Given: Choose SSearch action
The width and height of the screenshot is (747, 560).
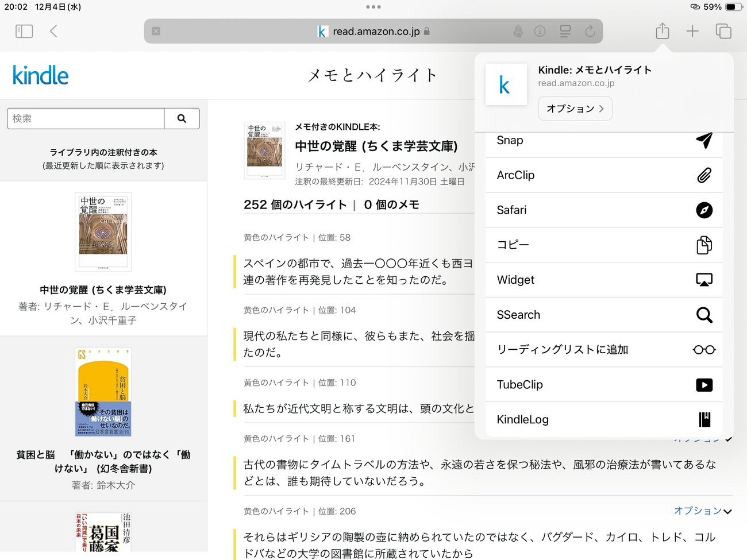Looking at the screenshot, I should [604, 315].
